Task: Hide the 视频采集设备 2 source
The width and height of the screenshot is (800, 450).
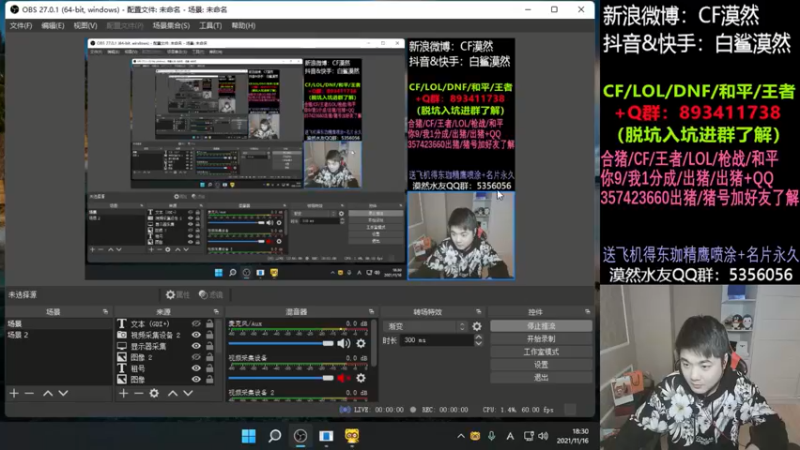Action: pyautogui.click(x=196, y=335)
